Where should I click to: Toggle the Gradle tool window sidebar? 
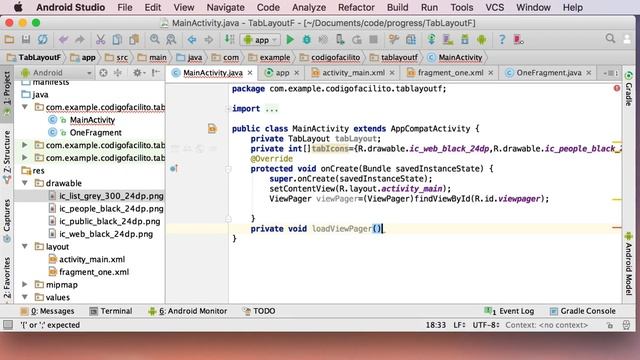tap(629, 89)
